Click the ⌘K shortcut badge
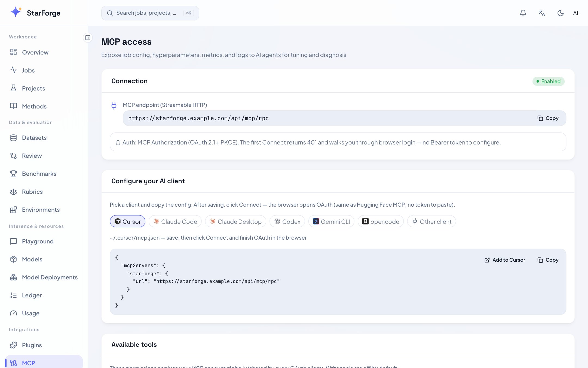The height and width of the screenshot is (368, 588). click(x=189, y=13)
